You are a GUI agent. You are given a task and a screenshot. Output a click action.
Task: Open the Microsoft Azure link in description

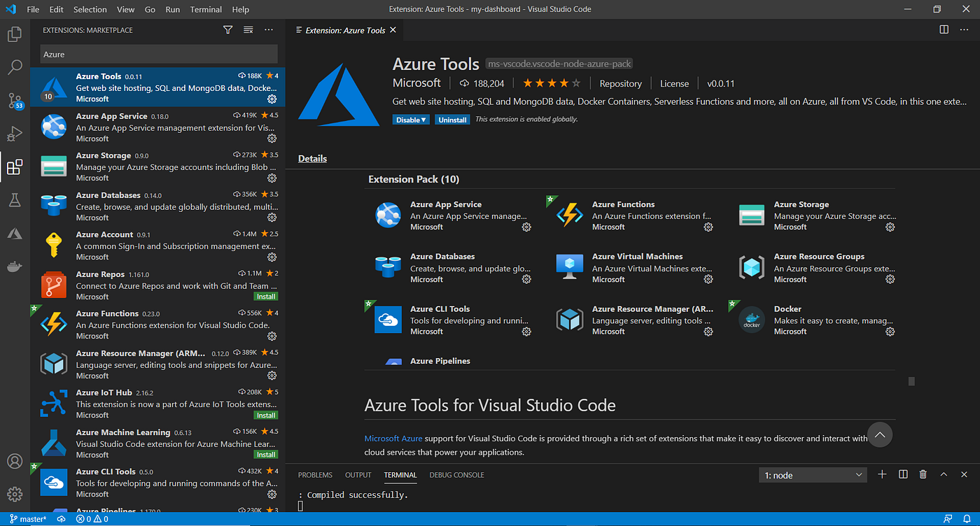pos(393,438)
